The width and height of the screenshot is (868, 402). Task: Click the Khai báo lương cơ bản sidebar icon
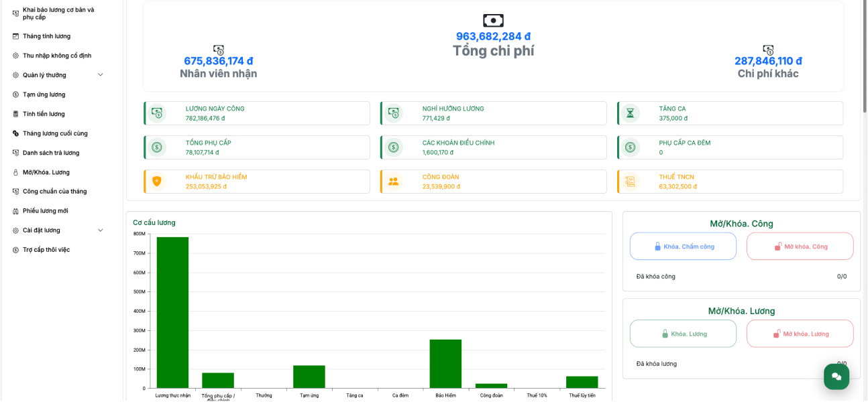[x=15, y=13]
